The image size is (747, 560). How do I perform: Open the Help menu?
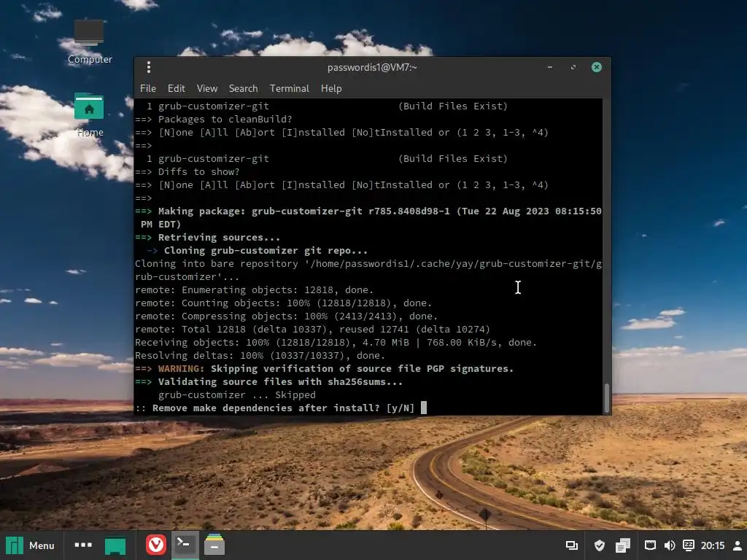coord(331,88)
